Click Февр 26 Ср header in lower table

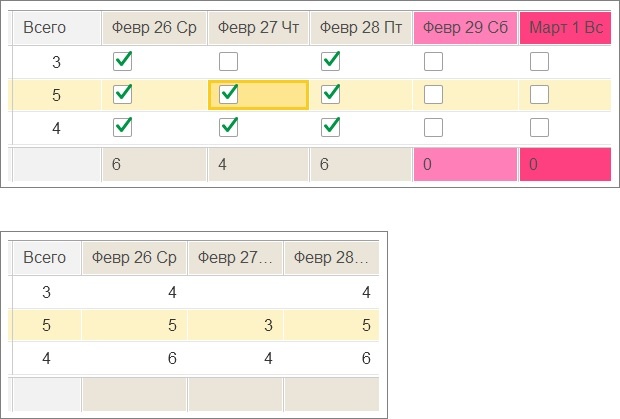(134, 258)
